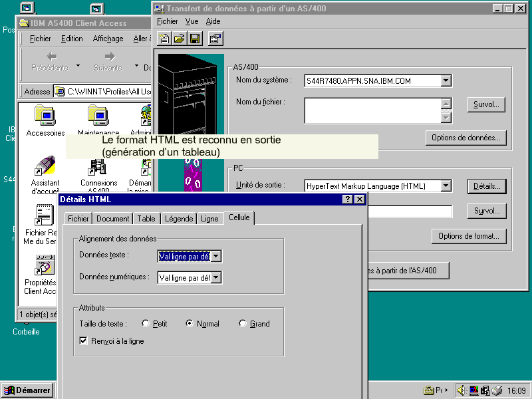Select the Cellule tab

[239, 217]
